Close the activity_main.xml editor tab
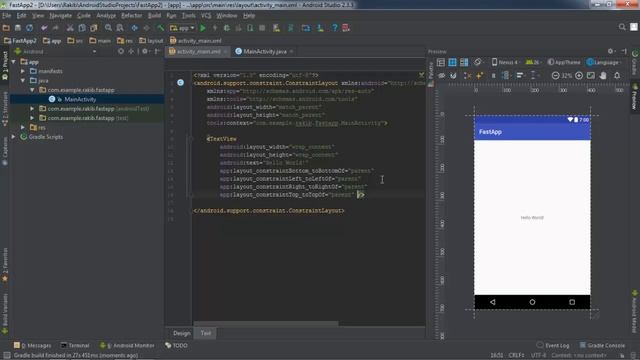 coord(226,52)
